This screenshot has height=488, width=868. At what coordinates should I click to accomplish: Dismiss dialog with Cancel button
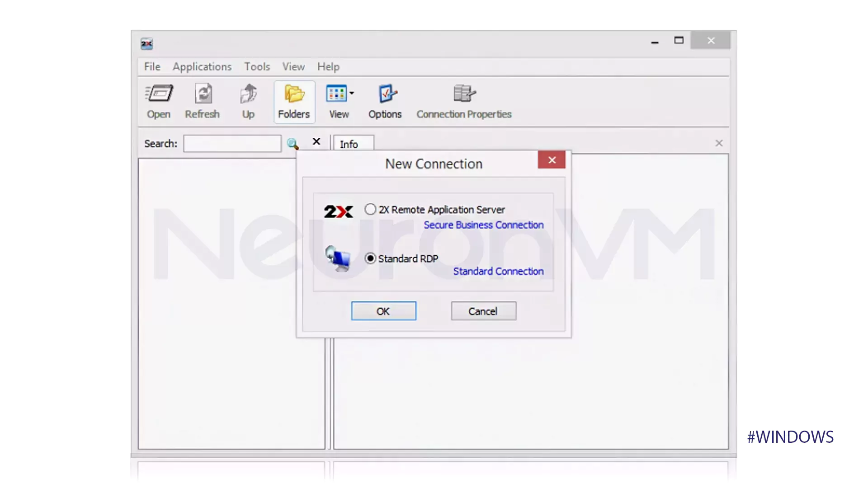pyautogui.click(x=483, y=310)
